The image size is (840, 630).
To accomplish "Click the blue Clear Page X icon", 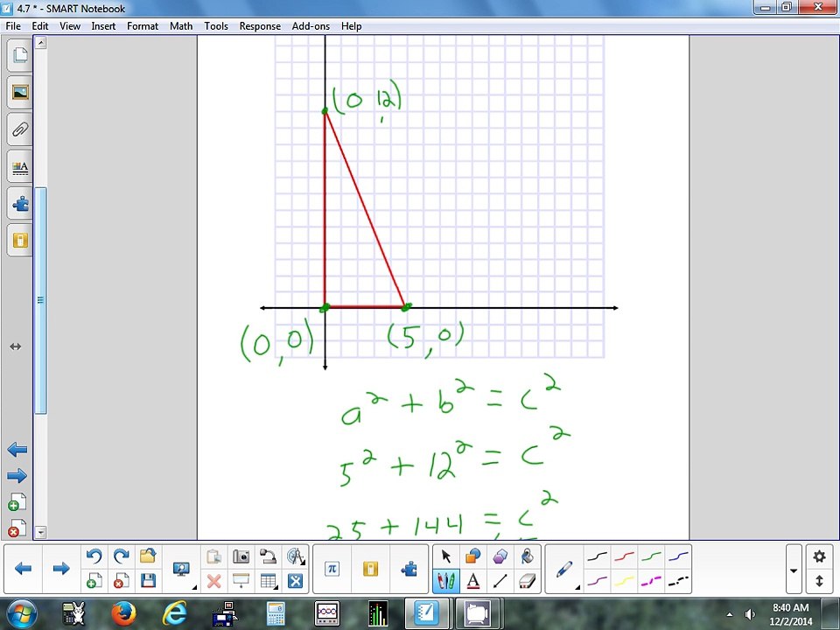I will [x=295, y=581].
